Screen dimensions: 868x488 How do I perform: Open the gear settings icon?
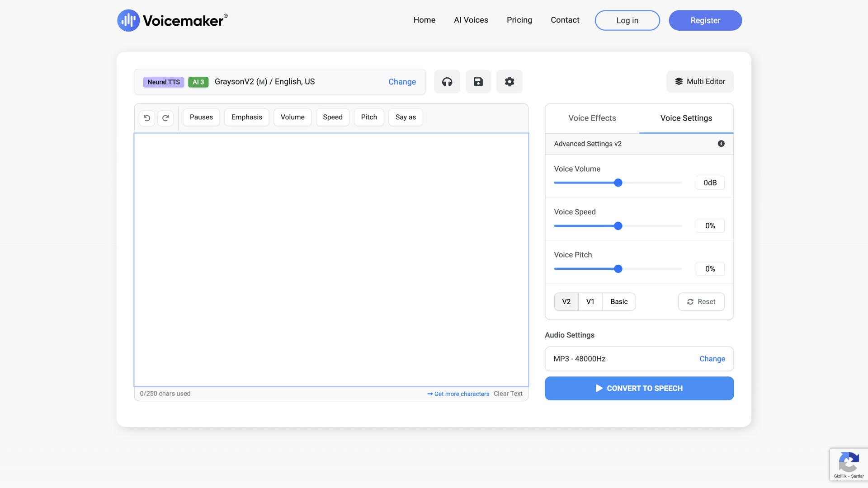[509, 82]
